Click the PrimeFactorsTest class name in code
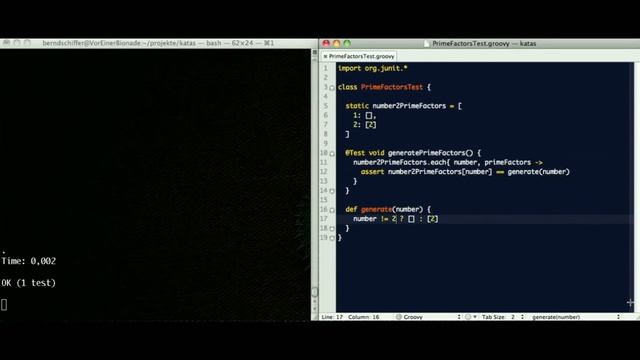Screen dimensions: 640x360 (x=392, y=87)
